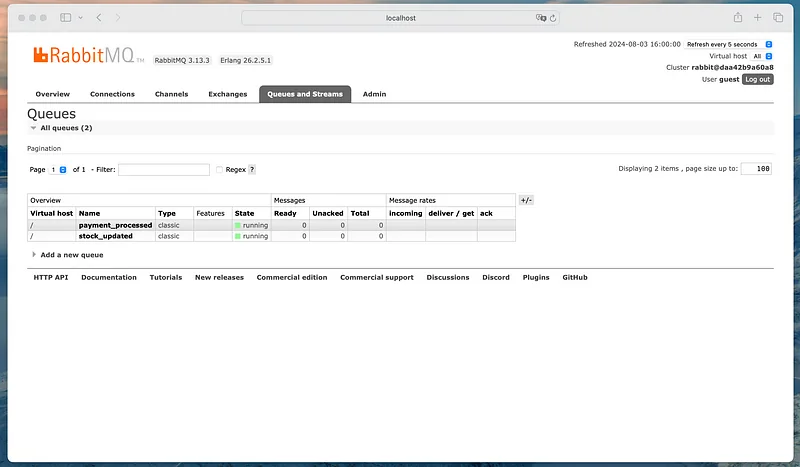Viewport: 800px width, 467px height.
Task: Click the page size input field
Action: pyautogui.click(x=756, y=168)
